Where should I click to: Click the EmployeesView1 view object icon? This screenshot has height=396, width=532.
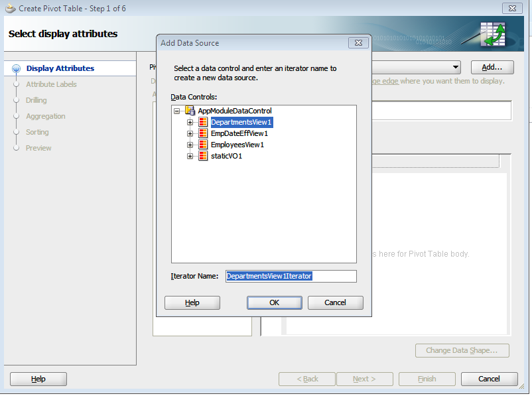click(x=203, y=144)
